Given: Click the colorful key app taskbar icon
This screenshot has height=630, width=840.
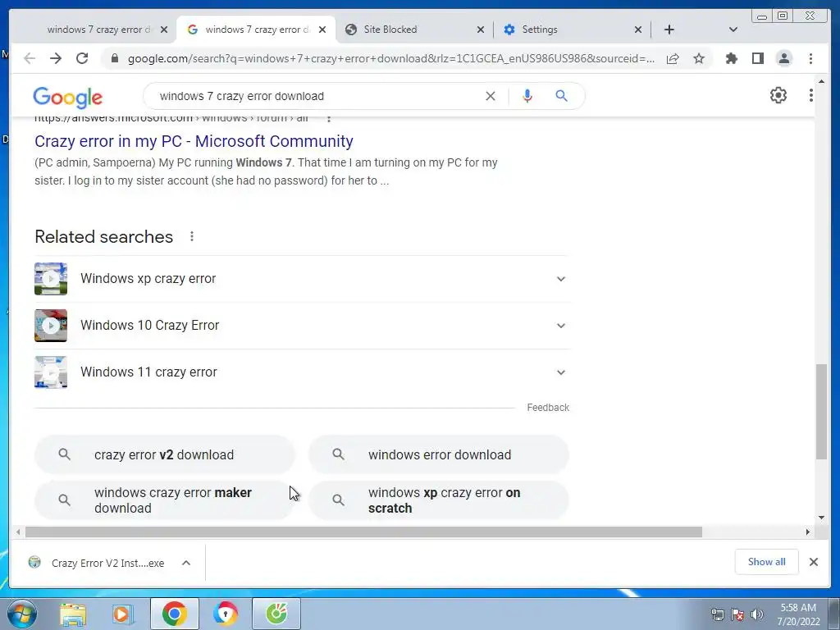Looking at the screenshot, I should tap(225, 614).
